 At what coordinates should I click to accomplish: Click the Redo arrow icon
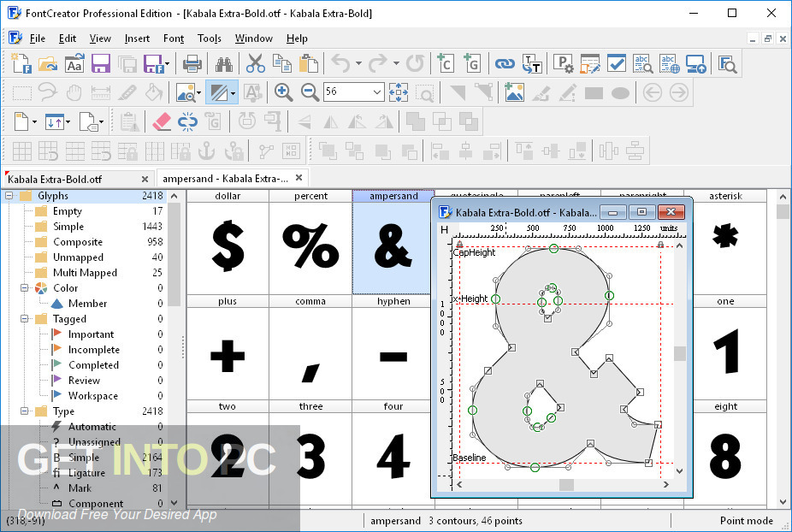coord(378,63)
